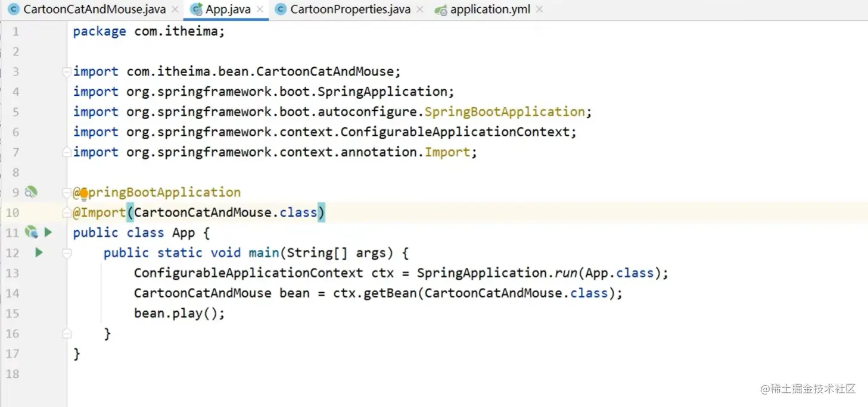Close the App.java tab
This screenshot has width=868, height=407.
pyautogui.click(x=260, y=10)
